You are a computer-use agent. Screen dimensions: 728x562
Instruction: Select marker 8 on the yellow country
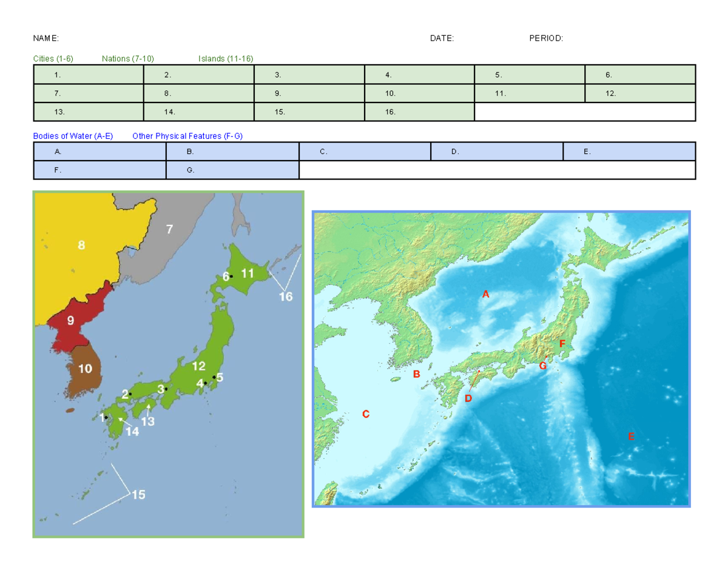[x=80, y=245]
